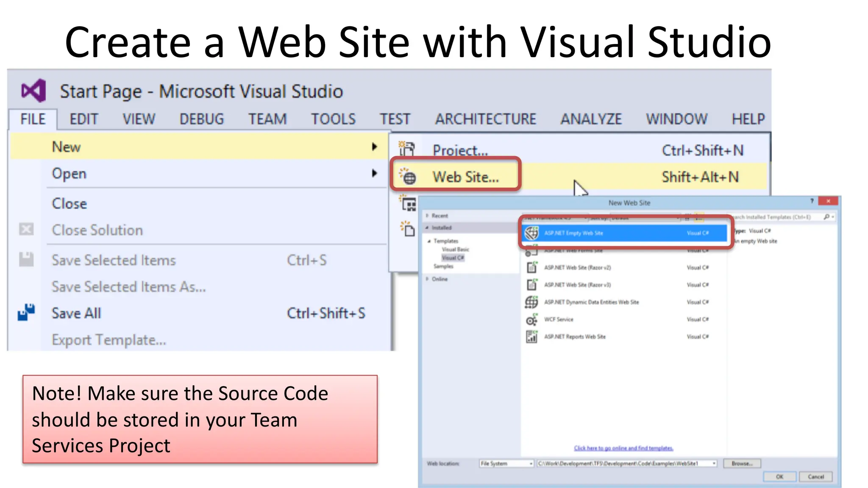Click the WCF Service gear icon
The height and width of the screenshot is (488, 868).
pyautogui.click(x=531, y=319)
